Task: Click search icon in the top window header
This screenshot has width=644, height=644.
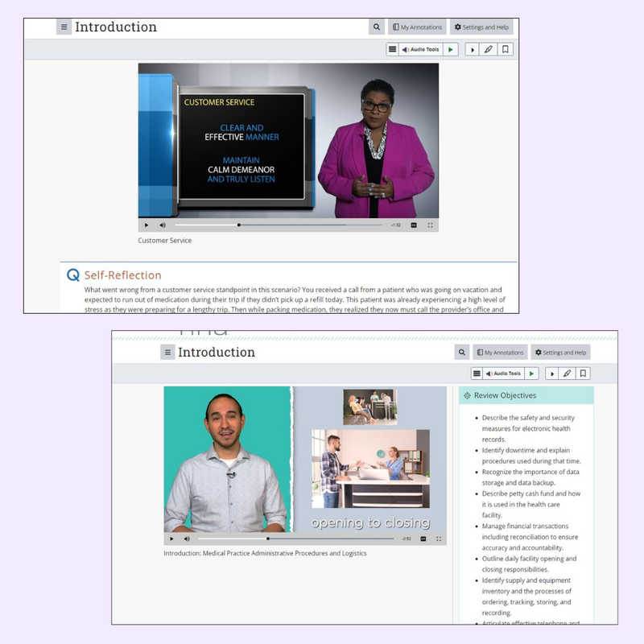Action: click(x=377, y=27)
